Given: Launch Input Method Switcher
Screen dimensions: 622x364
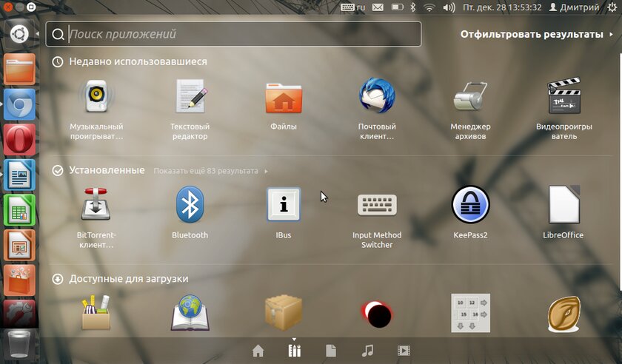Looking at the screenshot, I should (377, 205).
